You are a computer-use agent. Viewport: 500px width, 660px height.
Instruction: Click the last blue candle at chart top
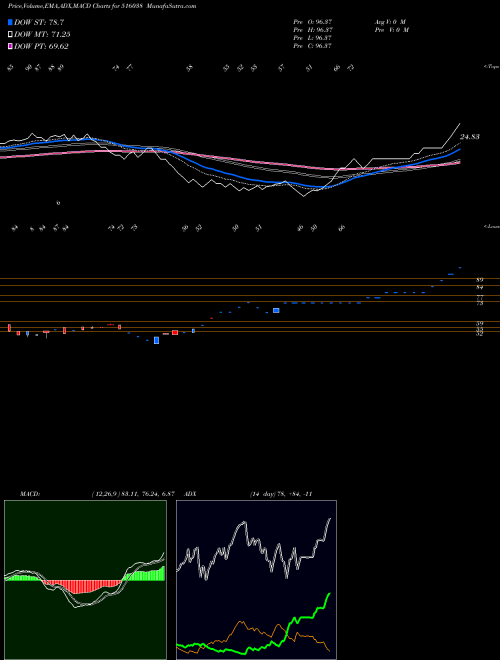tap(460, 267)
